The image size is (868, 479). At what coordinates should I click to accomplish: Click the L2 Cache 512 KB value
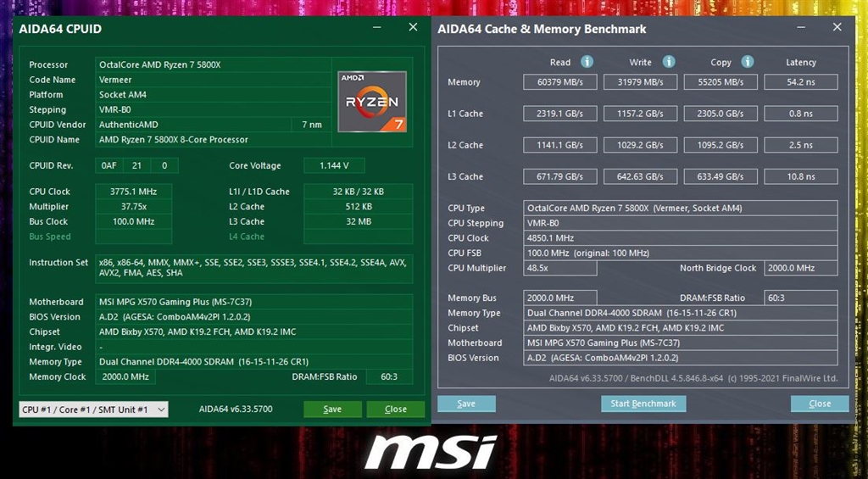[359, 207]
